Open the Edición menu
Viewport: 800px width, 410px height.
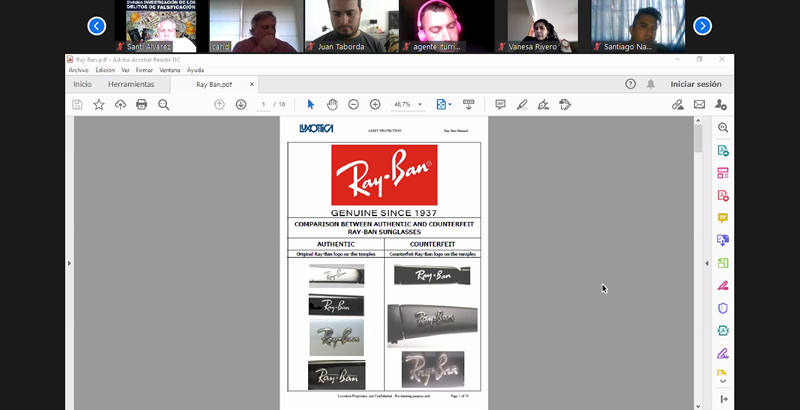pyautogui.click(x=105, y=70)
